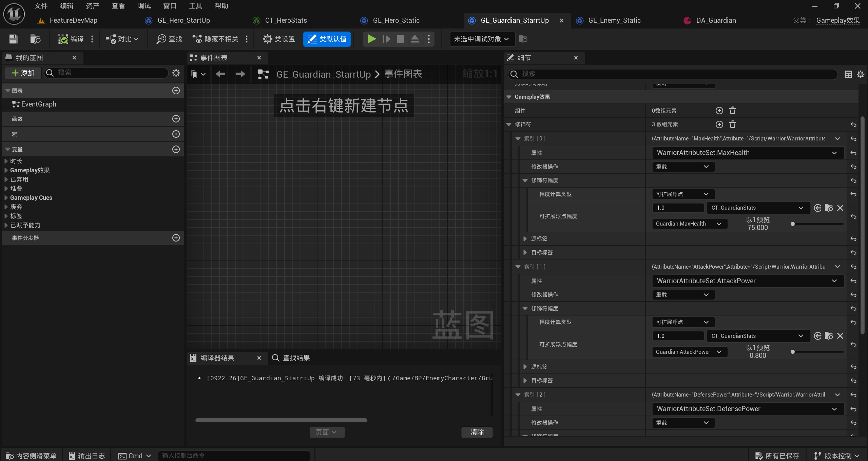Viewport: 868px width, 461px height.
Task: Switch to GE_Hero_StartUp tab
Action: pos(184,20)
